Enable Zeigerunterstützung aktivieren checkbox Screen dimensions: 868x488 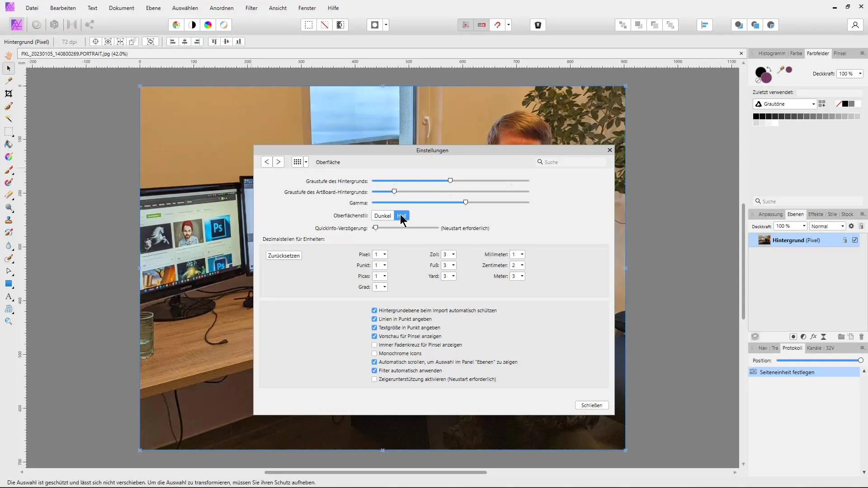375,379
